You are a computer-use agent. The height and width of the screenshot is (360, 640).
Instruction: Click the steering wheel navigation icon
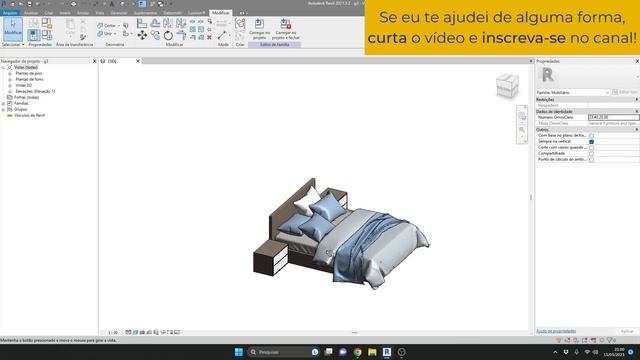pos(522,116)
